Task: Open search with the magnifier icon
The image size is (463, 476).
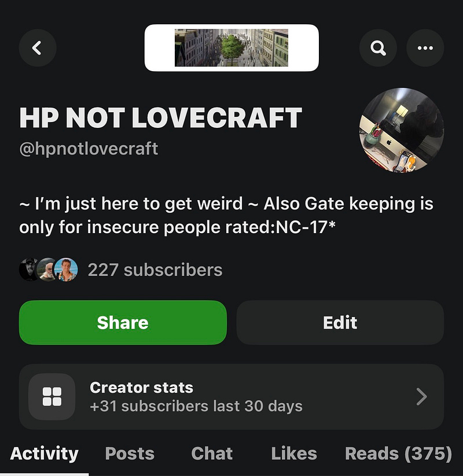Action: point(378,48)
